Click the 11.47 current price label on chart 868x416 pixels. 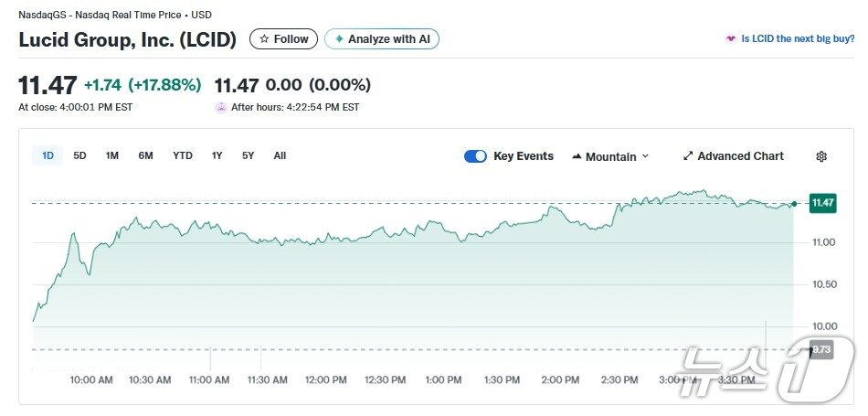tap(822, 203)
